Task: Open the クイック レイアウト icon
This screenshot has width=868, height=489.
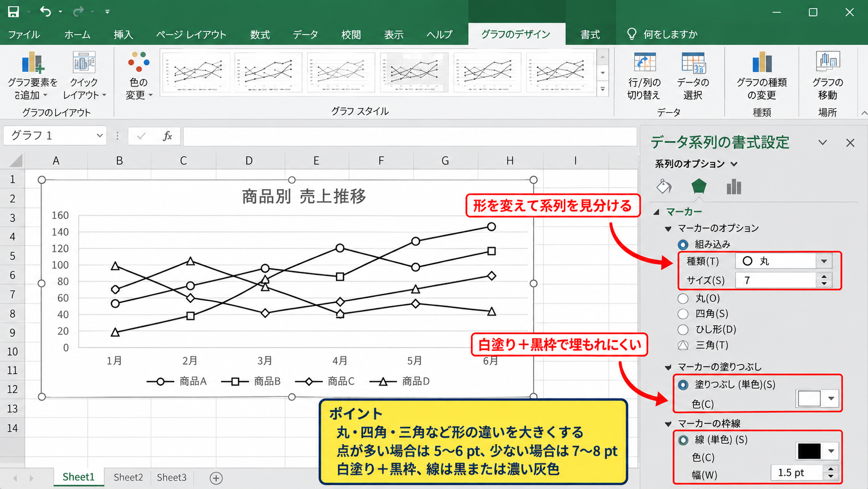Action: pos(84,63)
